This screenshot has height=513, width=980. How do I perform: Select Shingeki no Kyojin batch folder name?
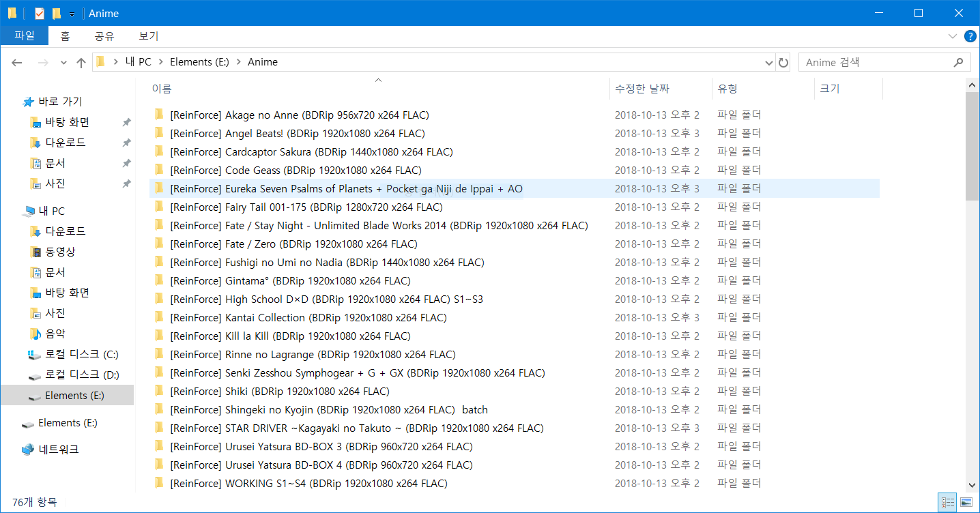tap(329, 409)
